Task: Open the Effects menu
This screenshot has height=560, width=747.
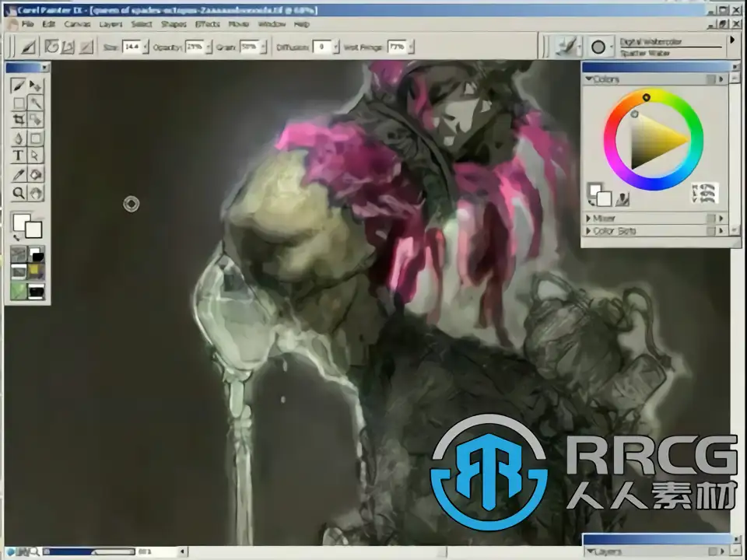Action: pos(207,24)
